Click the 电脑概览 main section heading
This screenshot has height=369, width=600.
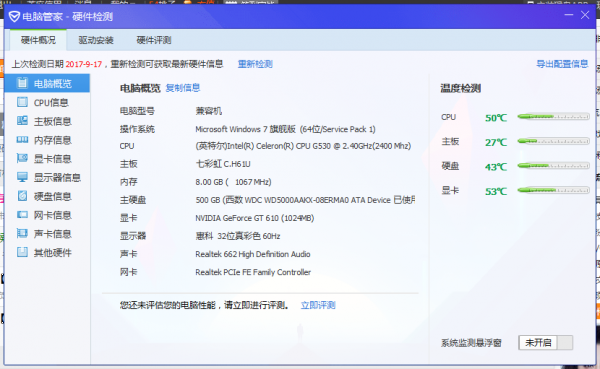pyautogui.click(x=140, y=88)
